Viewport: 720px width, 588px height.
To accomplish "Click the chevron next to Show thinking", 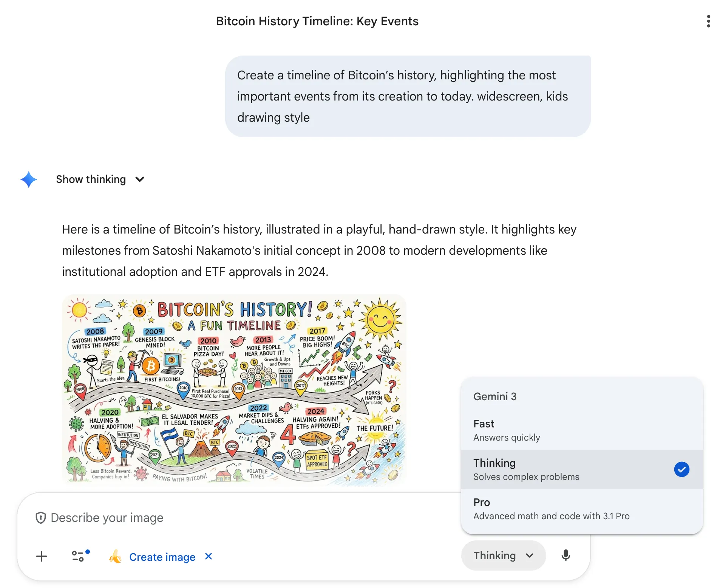I will 140,179.
